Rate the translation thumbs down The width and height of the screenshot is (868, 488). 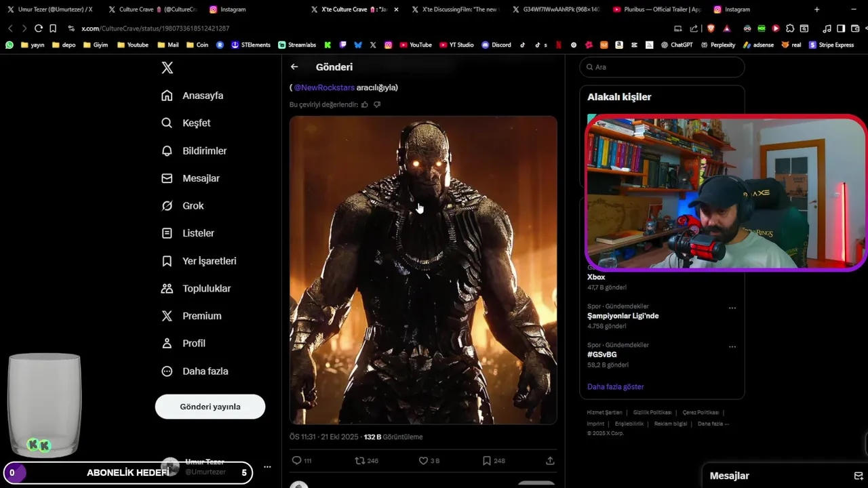[x=377, y=104]
